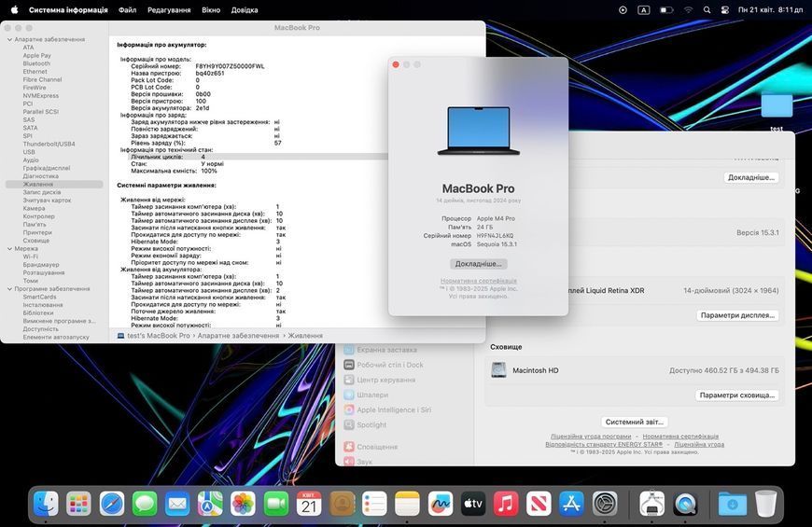
Task: Collapse the Програмне забезпечення section
Action: 10,289
